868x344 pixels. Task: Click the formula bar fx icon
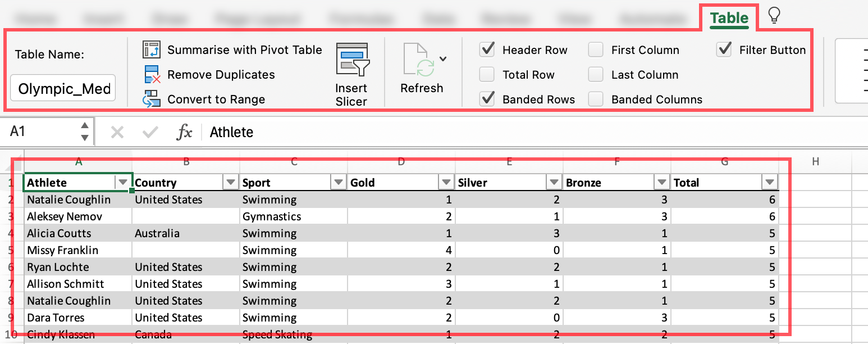[185, 132]
